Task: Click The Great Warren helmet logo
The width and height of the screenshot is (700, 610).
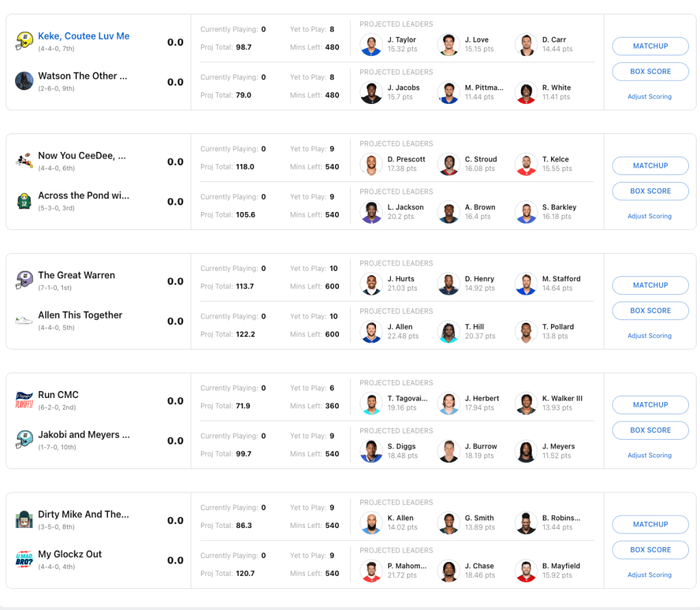Action: [x=25, y=280]
